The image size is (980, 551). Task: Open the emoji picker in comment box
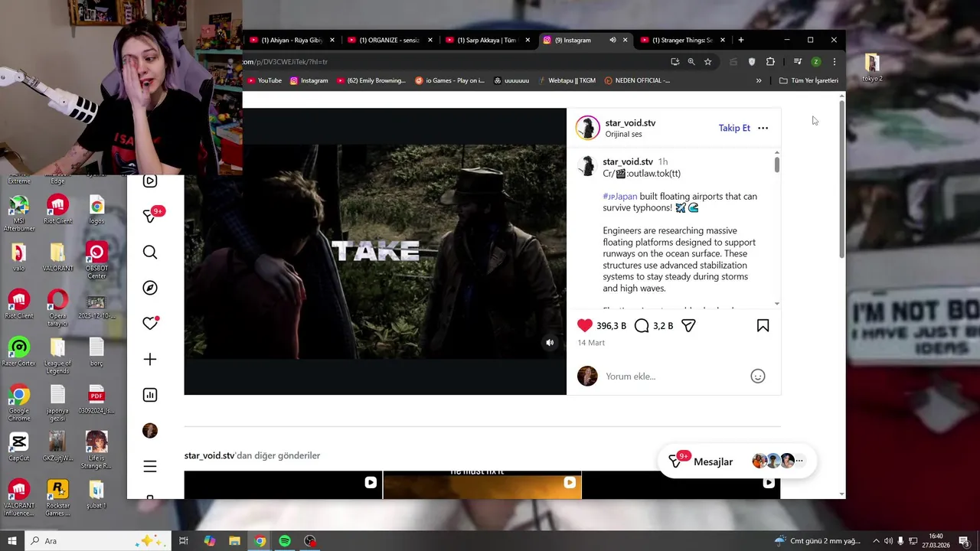tap(758, 376)
